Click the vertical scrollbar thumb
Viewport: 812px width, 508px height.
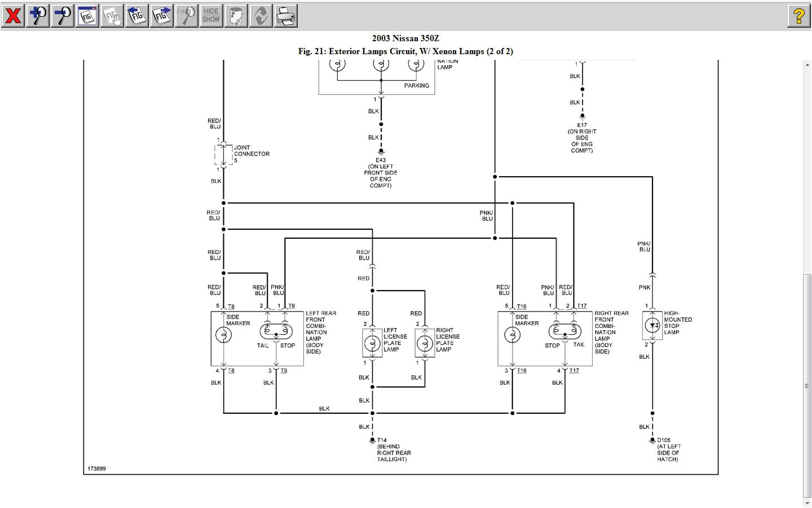tap(806, 384)
